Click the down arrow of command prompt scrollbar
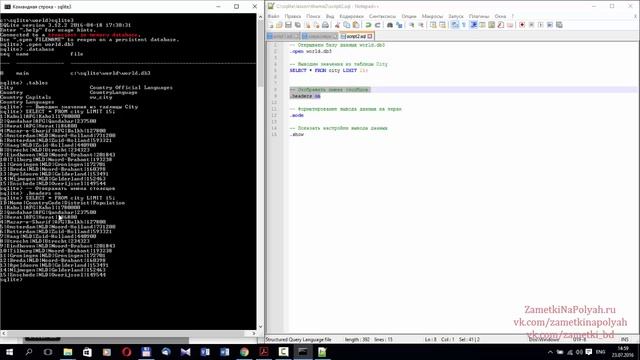 (260, 327)
